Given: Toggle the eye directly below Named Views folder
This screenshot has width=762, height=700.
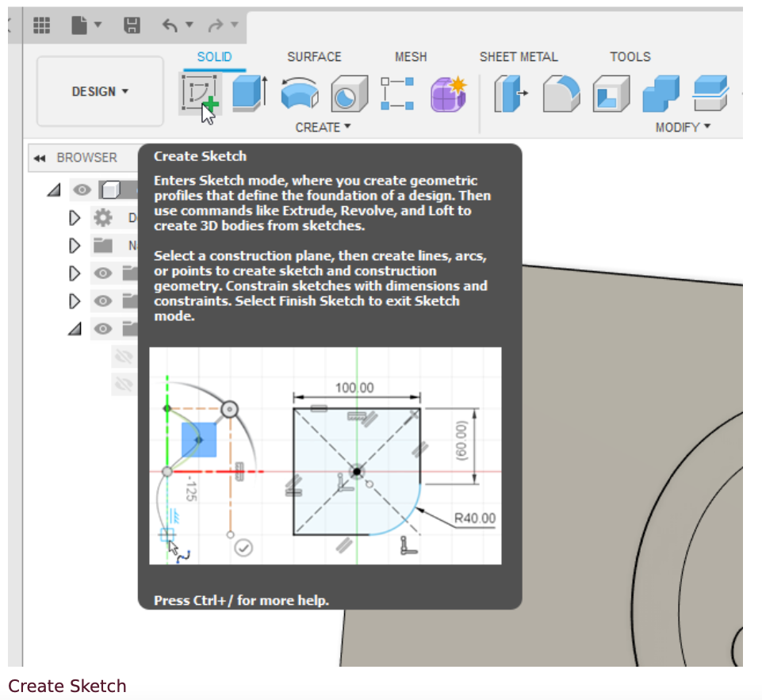Looking at the screenshot, I should [x=102, y=273].
